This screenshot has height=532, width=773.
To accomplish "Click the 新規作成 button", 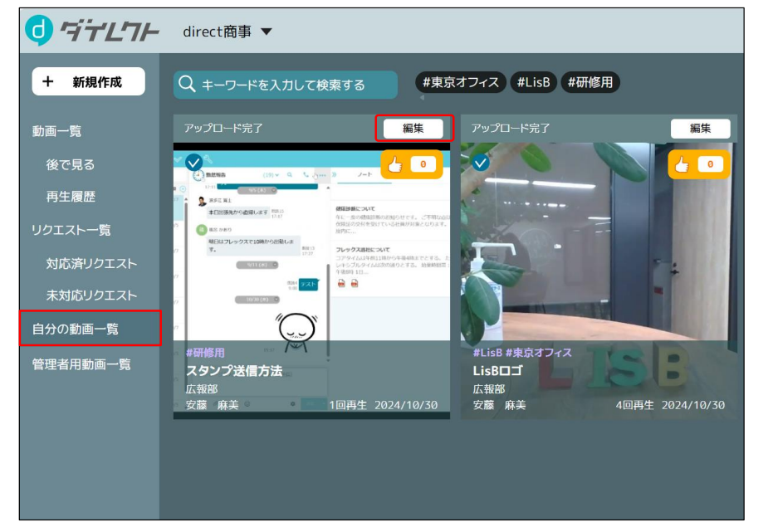I will [x=89, y=81].
